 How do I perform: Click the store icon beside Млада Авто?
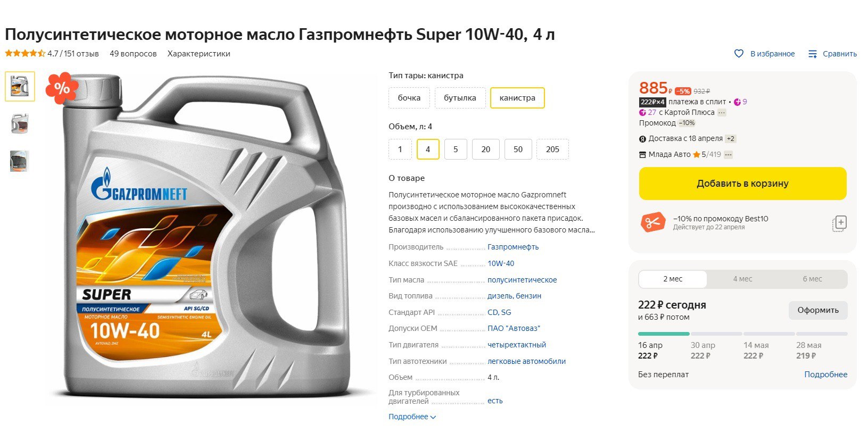pos(642,155)
